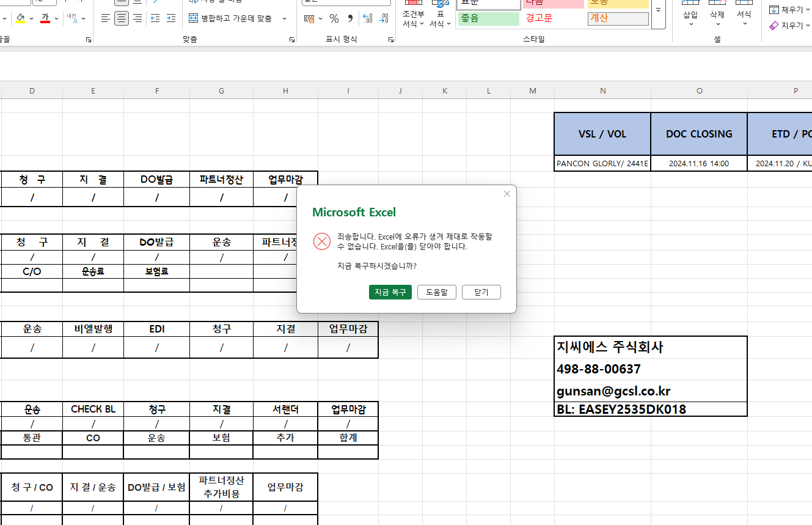Select column G header
Screen dimensions: 812x525
click(221, 90)
